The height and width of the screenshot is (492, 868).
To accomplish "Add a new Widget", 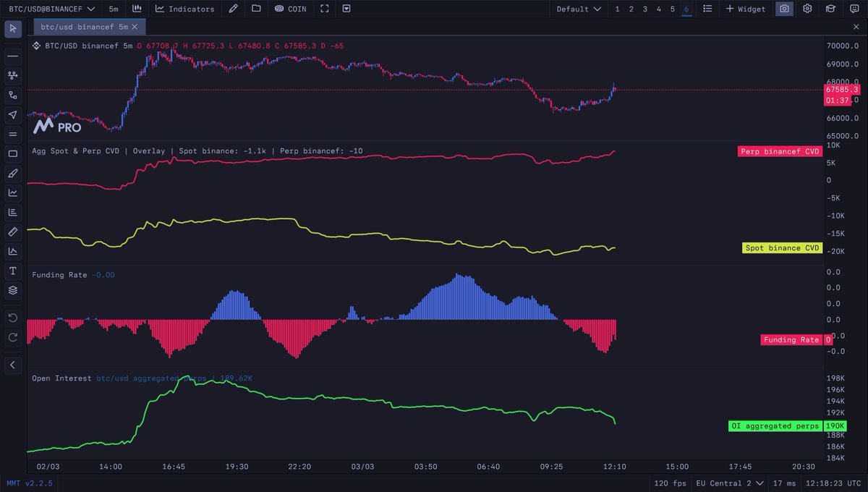I will coord(745,9).
